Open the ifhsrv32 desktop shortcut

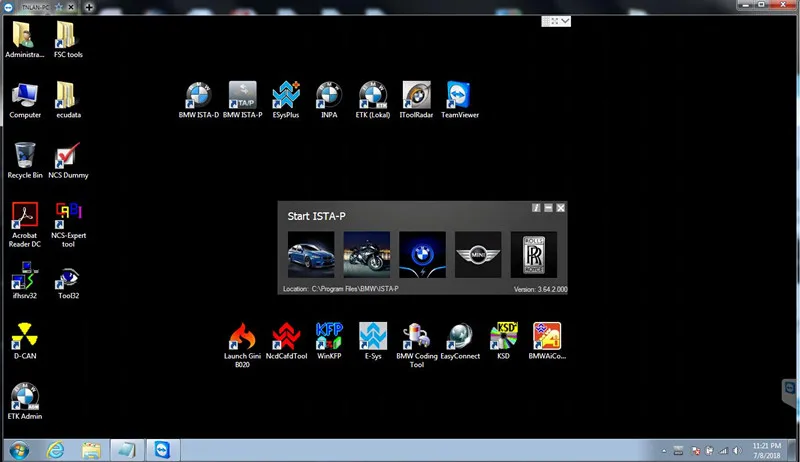pyautogui.click(x=24, y=280)
